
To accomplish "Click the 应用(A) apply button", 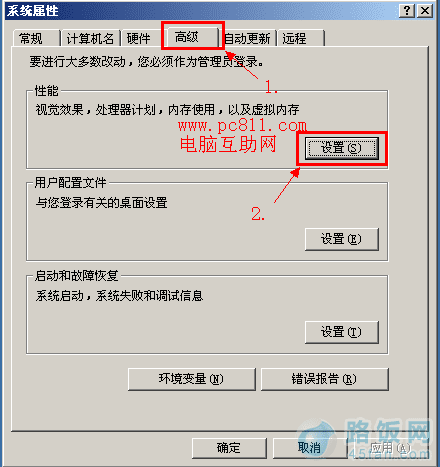I will coord(390,448).
